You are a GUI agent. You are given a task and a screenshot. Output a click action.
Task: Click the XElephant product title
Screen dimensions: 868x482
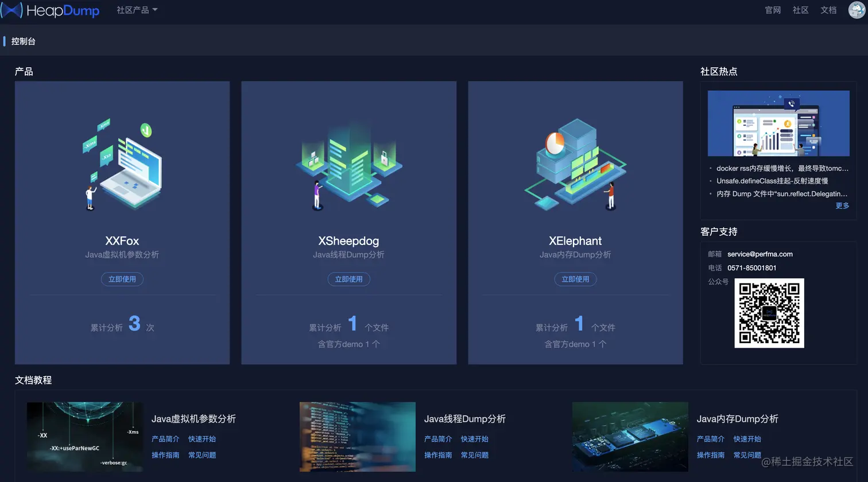(575, 241)
